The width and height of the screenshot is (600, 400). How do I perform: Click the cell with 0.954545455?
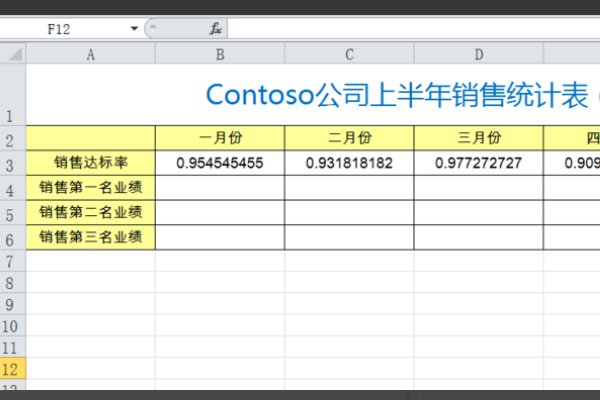(x=220, y=163)
